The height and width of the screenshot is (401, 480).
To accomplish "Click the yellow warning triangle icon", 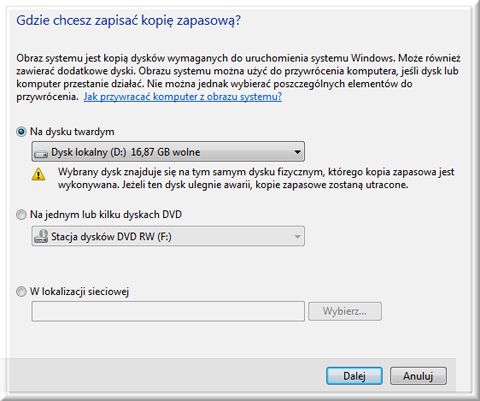I will (38, 174).
